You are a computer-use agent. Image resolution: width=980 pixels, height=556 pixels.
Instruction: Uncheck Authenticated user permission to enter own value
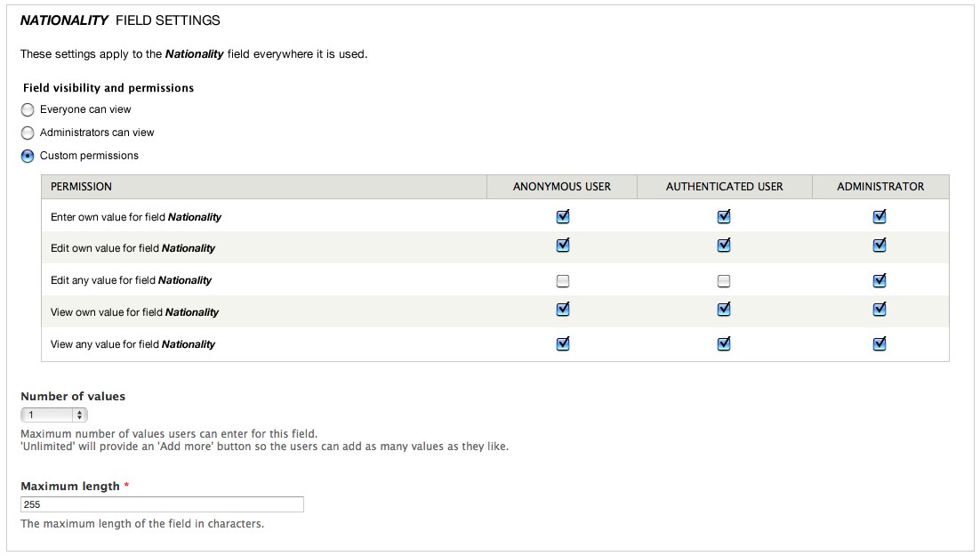point(724,216)
